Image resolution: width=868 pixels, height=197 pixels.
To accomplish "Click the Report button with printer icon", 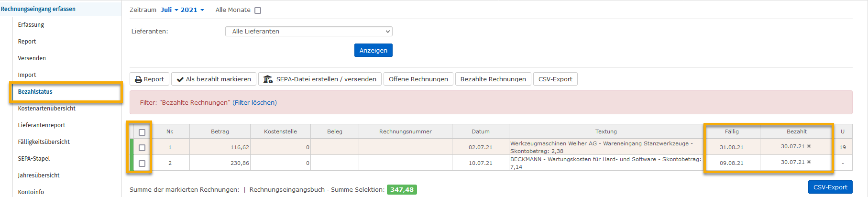I will [149, 79].
